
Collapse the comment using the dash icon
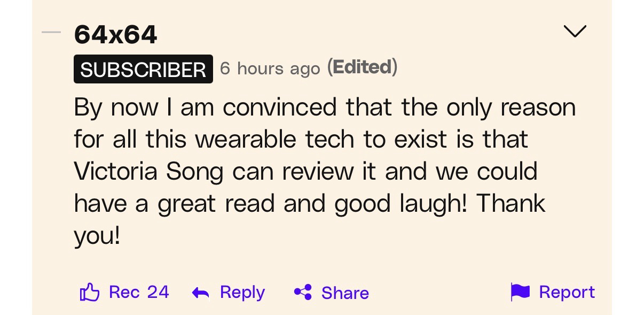tap(51, 32)
